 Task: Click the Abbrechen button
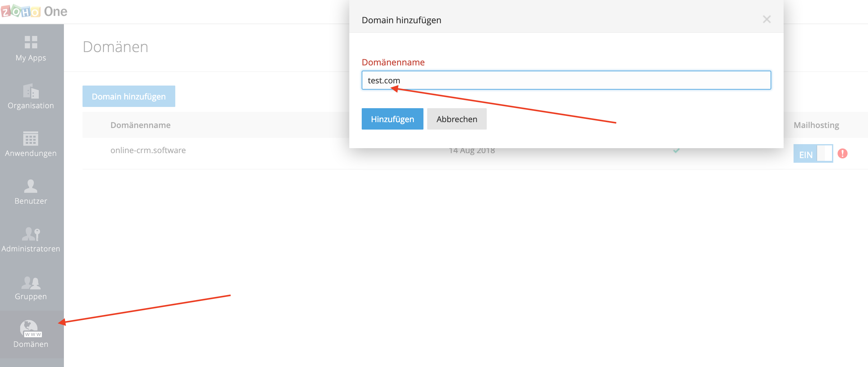click(x=456, y=119)
